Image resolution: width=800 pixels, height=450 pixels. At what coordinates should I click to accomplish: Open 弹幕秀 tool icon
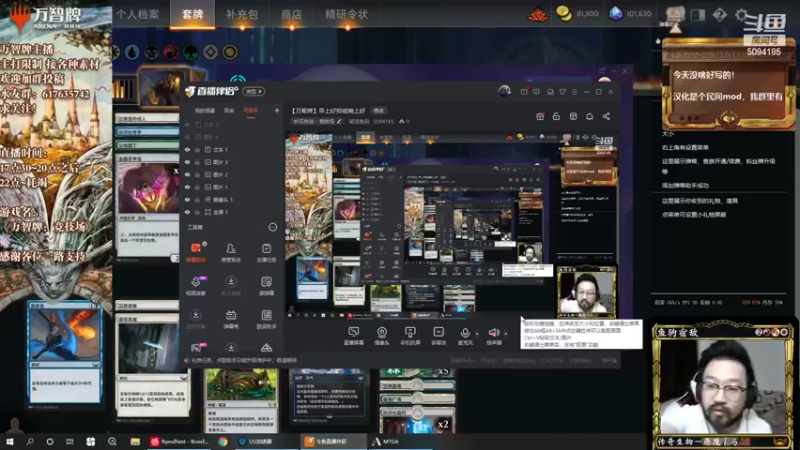pos(231,318)
